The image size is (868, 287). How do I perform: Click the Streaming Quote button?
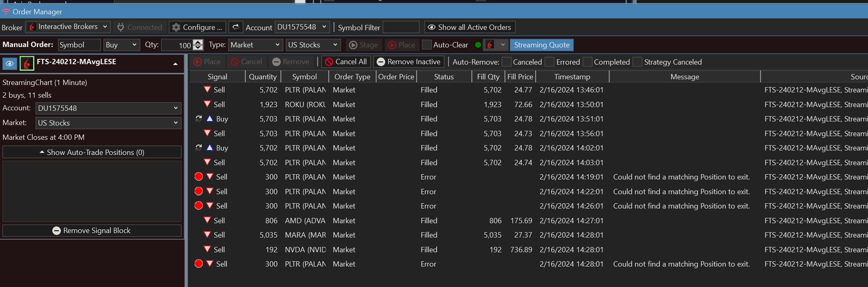[x=542, y=45]
